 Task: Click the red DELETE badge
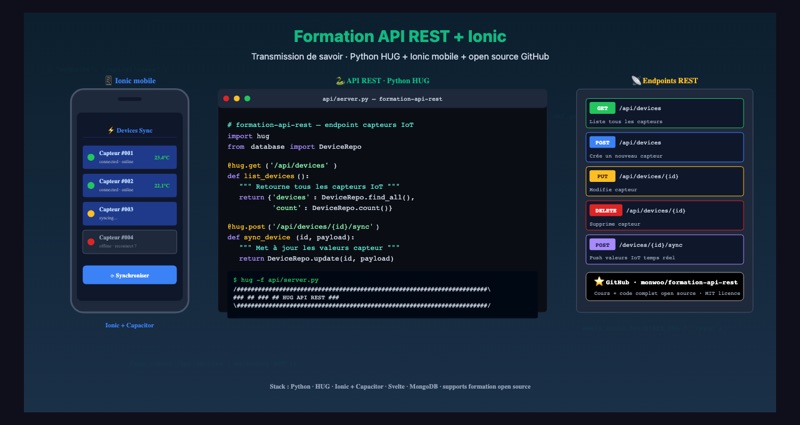pyautogui.click(x=605, y=210)
